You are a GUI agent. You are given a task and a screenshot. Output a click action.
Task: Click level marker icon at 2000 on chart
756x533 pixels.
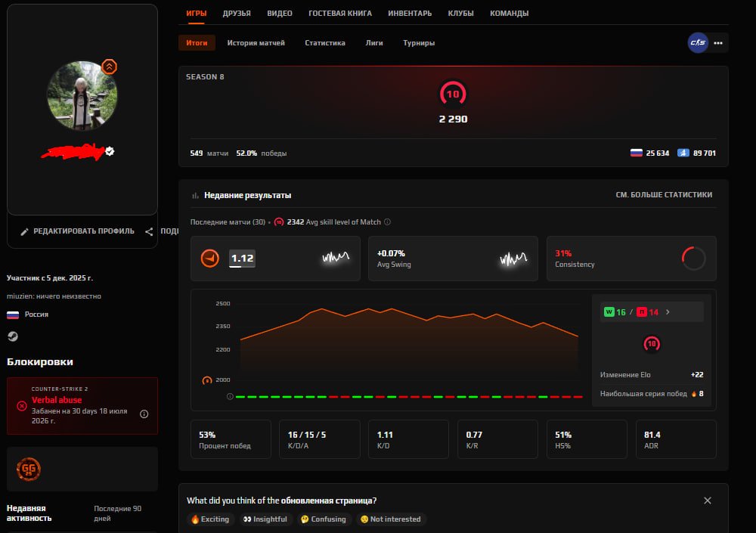click(207, 380)
